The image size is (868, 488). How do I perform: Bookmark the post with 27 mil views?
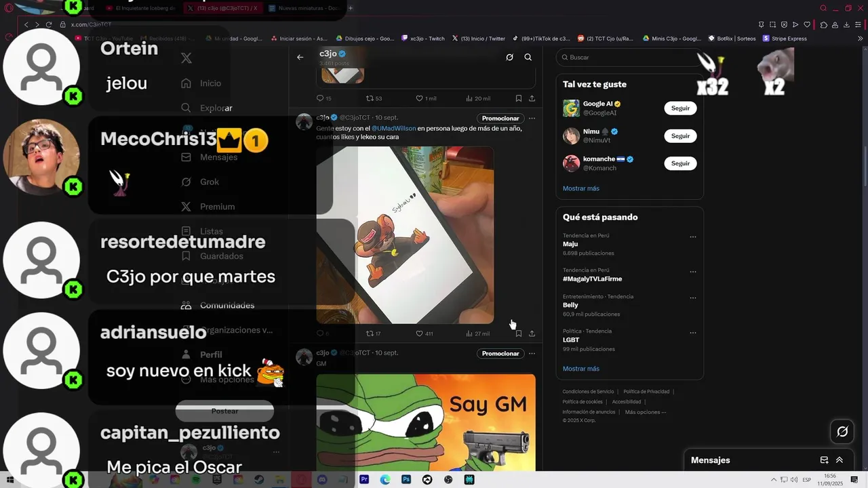coord(518,333)
